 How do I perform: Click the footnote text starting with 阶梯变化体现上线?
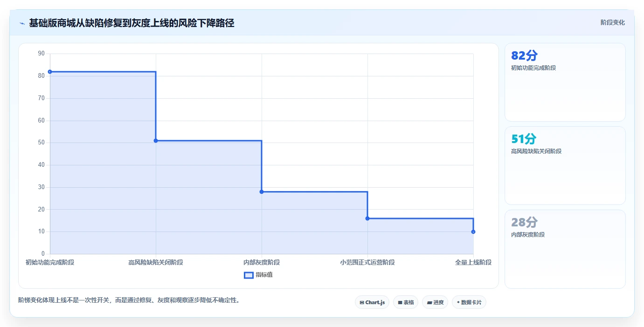(x=130, y=300)
